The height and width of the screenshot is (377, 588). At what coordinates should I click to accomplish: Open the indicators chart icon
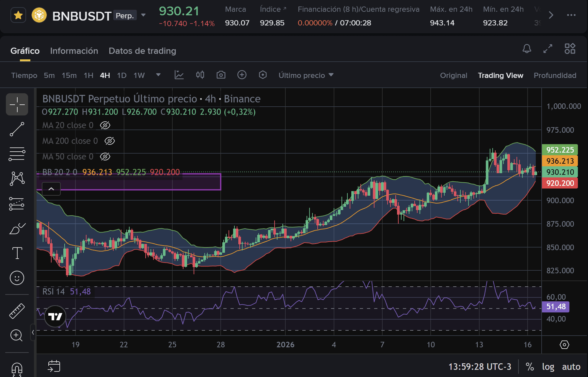coord(179,75)
